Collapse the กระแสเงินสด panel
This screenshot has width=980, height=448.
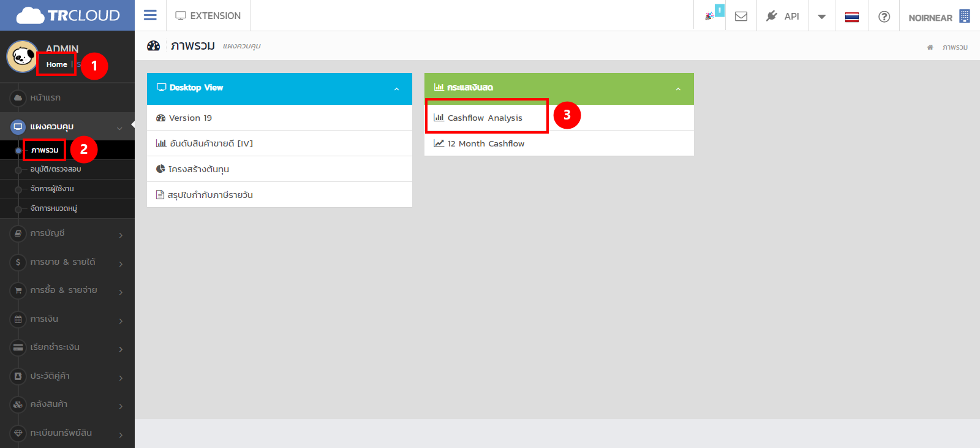678,89
